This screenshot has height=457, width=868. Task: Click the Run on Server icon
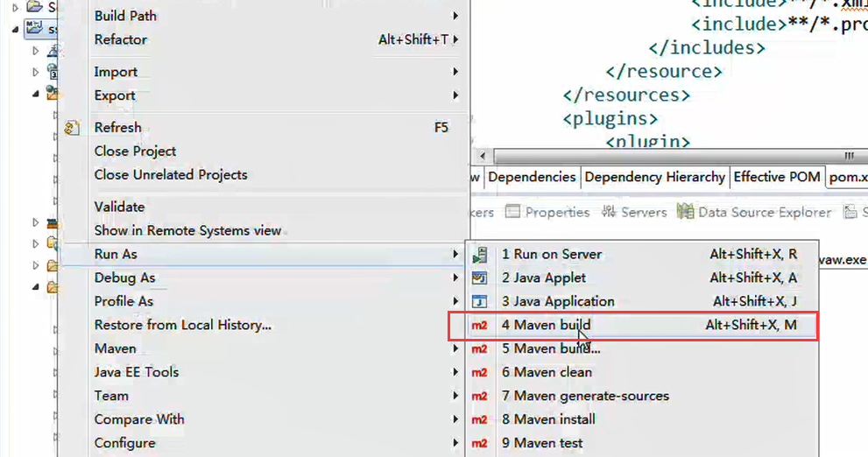pos(479,255)
